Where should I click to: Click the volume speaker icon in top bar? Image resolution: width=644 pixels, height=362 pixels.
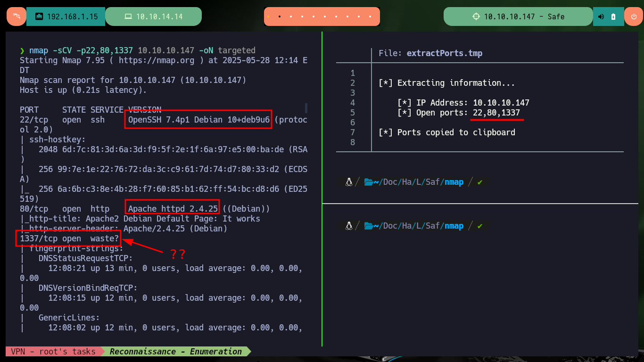601,16
